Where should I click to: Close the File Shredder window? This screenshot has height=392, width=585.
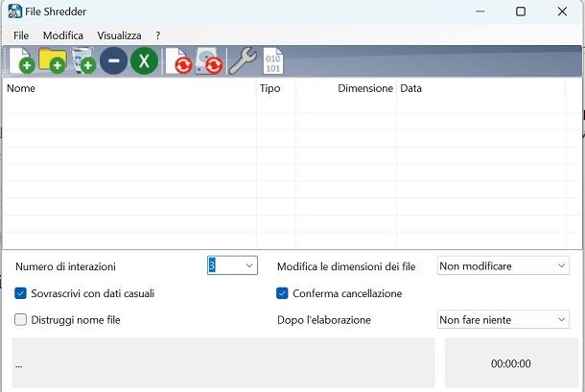click(x=562, y=12)
